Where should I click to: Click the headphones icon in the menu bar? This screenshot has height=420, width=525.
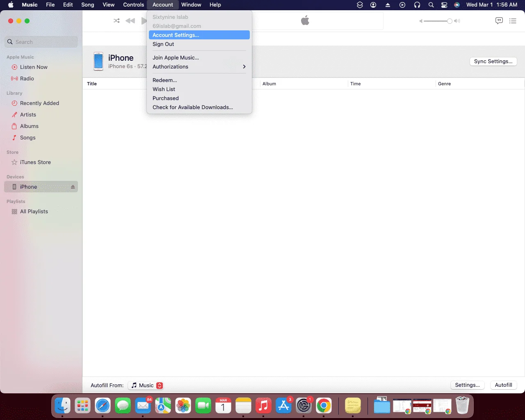coord(417,5)
